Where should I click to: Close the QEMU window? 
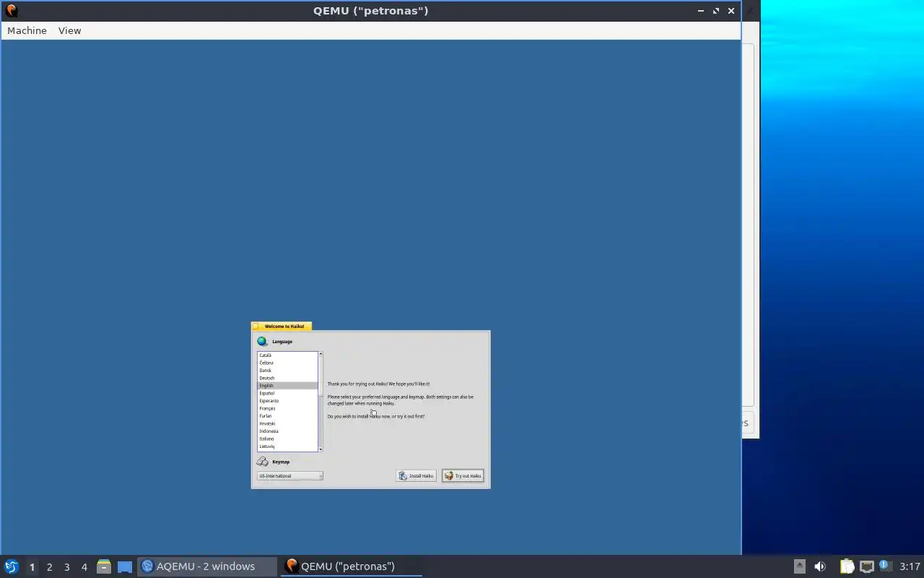[x=731, y=11]
